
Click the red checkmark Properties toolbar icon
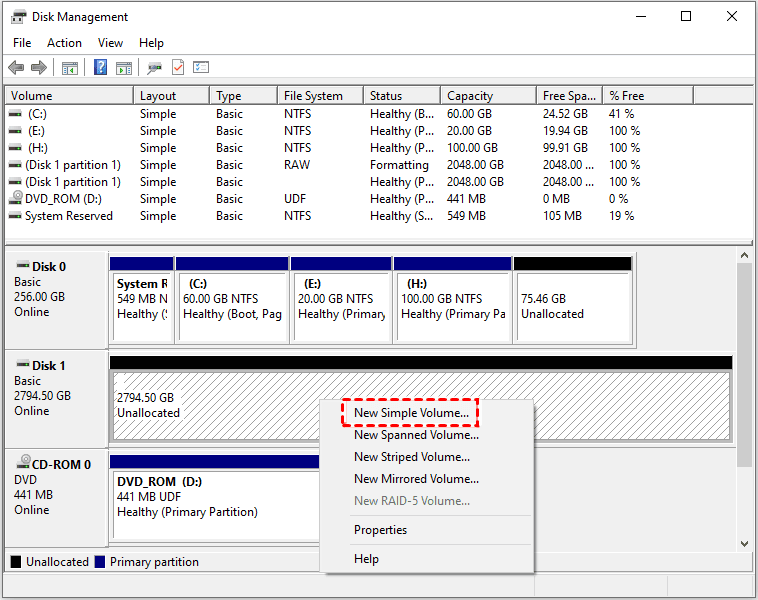coord(178,68)
